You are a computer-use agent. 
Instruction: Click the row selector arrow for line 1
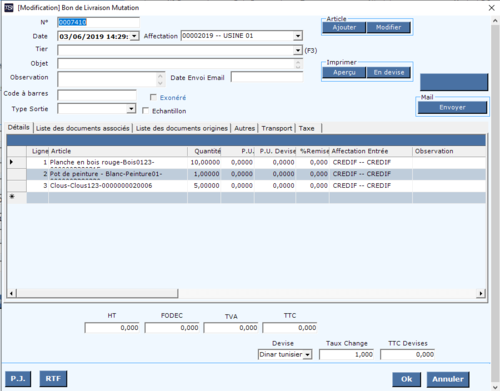coord(11,162)
